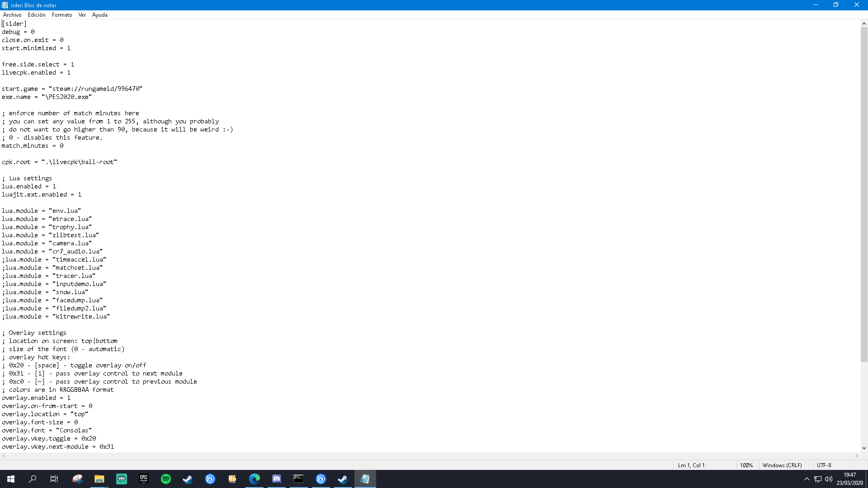Switch to Discord on taskbar
Viewport: 868px width, 488px height.
coord(276,479)
